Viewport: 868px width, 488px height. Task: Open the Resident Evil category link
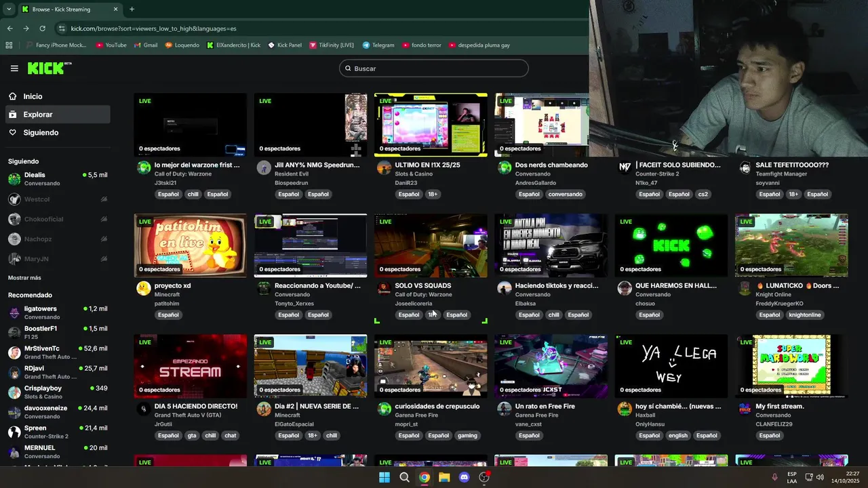[292, 174]
